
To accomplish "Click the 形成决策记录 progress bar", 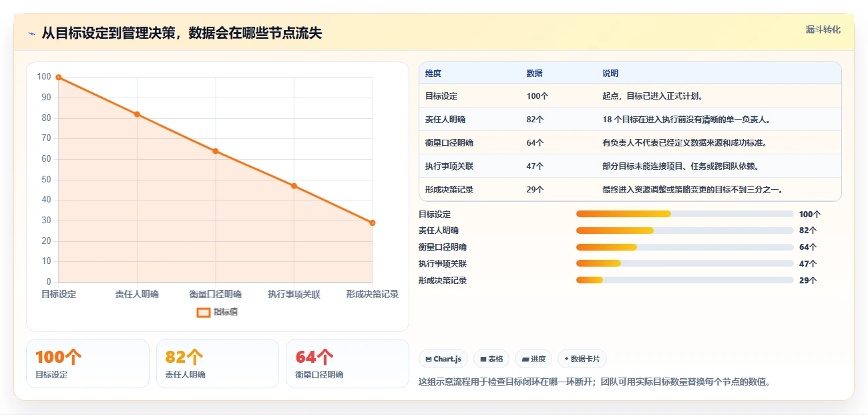I will coord(684,281).
